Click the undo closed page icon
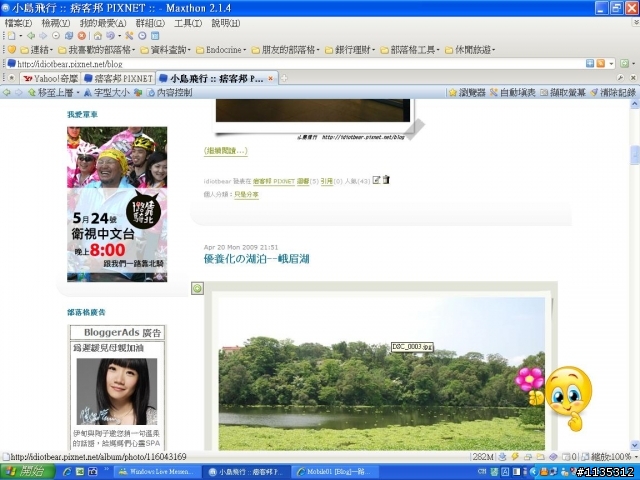The width and height of the screenshot is (640, 480). [x=110, y=36]
